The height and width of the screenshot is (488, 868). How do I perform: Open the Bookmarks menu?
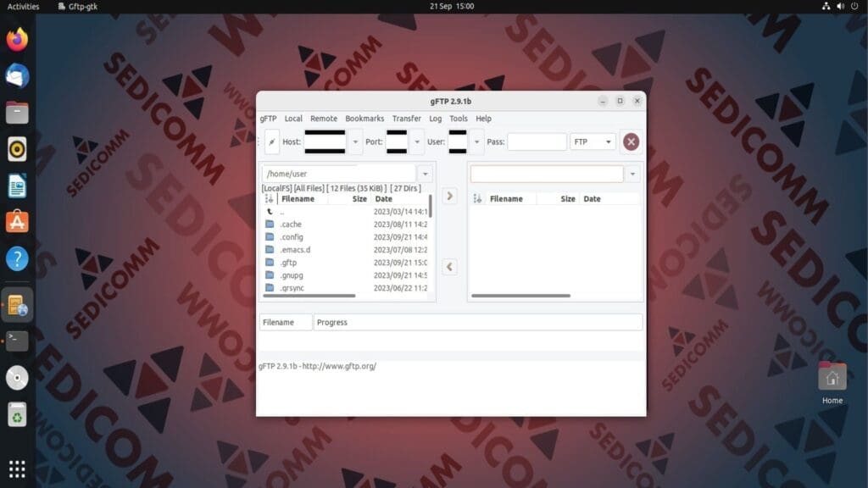coord(364,119)
